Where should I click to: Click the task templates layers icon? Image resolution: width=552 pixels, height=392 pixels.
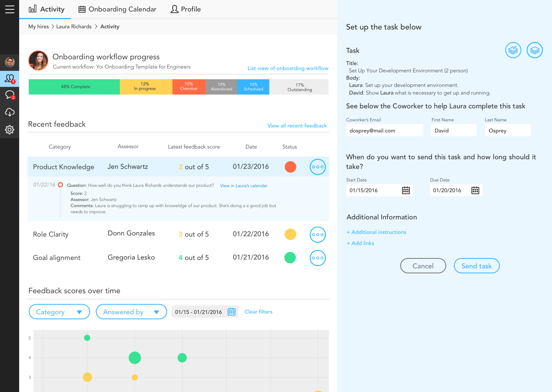coord(534,50)
